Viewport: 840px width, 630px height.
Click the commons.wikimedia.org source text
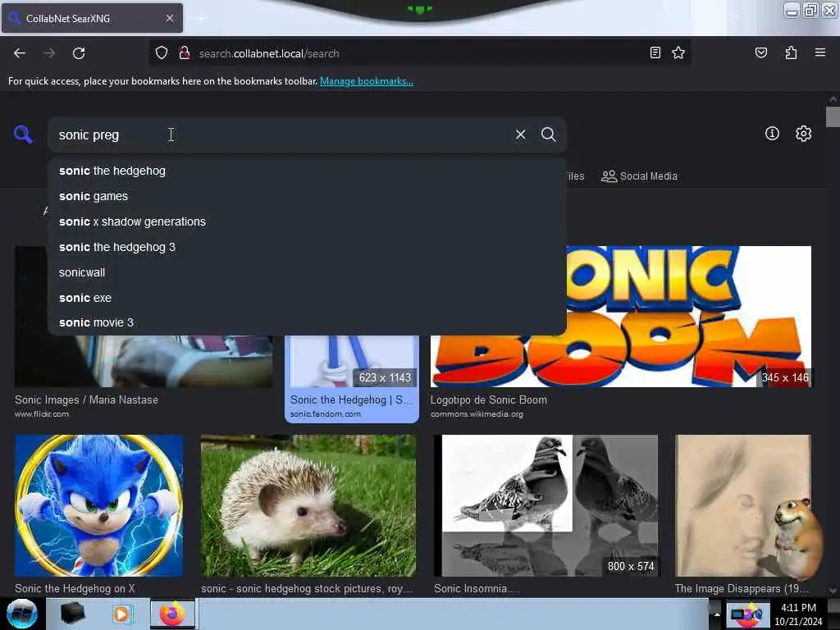[477, 414]
